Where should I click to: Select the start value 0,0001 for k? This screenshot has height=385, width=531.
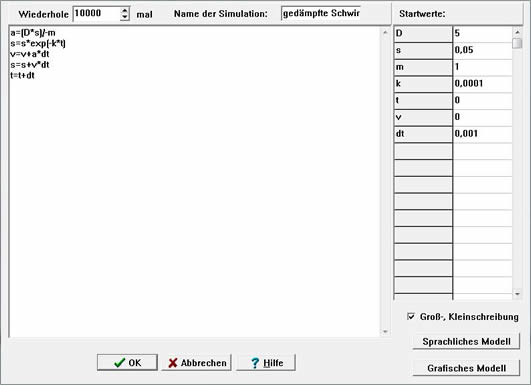point(482,84)
